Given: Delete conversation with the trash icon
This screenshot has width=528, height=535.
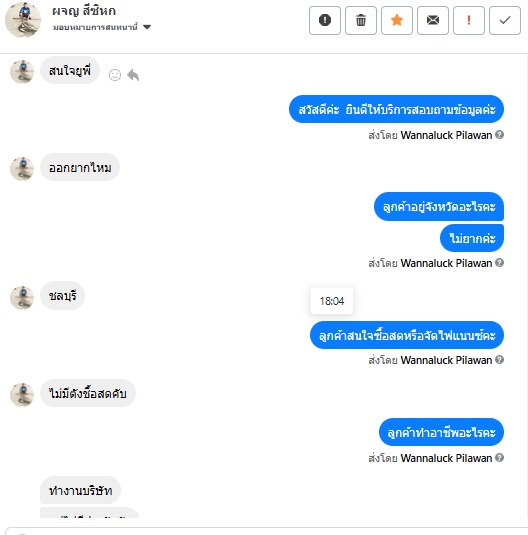Looking at the screenshot, I should click(361, 20).
